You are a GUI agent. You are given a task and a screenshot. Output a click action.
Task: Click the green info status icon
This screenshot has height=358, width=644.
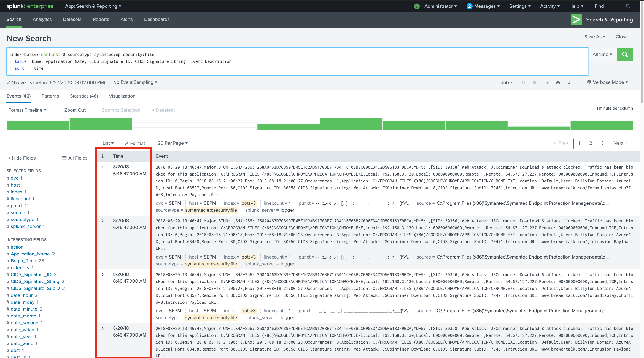pos(417,6)
